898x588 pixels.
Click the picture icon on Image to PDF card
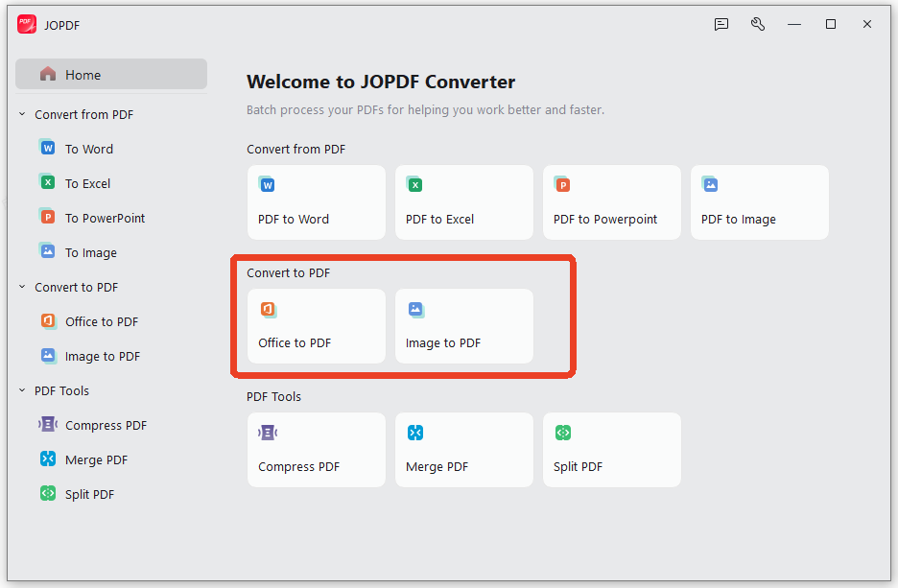415,309
